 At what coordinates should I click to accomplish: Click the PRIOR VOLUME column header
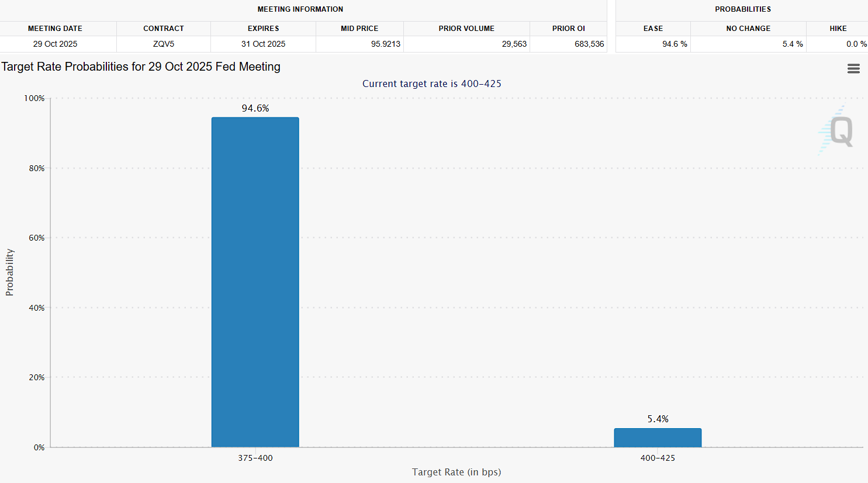coord(466,28)
